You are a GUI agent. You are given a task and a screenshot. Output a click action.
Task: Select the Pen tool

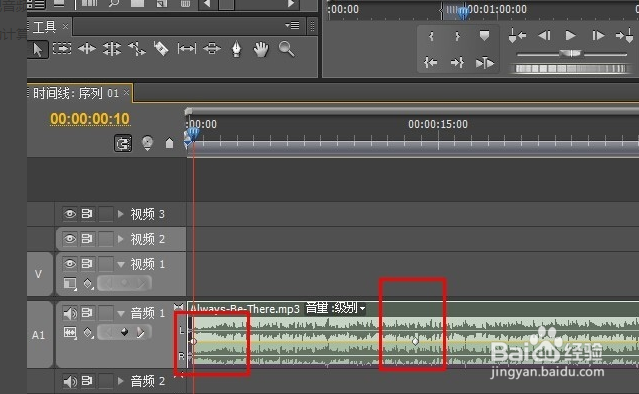pos(236,49)
